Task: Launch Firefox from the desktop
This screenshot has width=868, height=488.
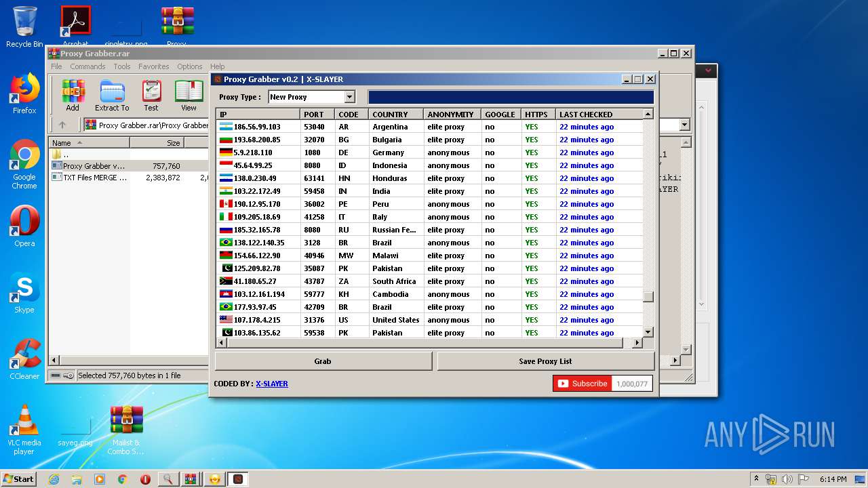Action: 24,94
